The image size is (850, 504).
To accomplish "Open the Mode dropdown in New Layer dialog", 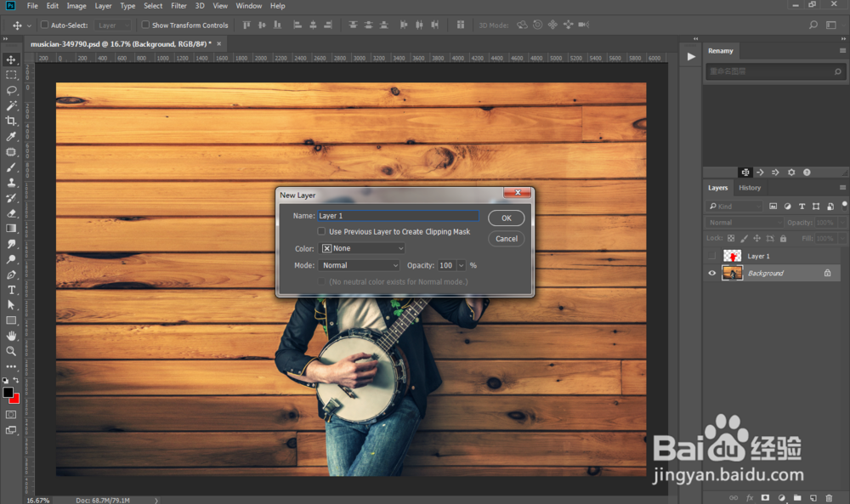I will pos(359,265).
